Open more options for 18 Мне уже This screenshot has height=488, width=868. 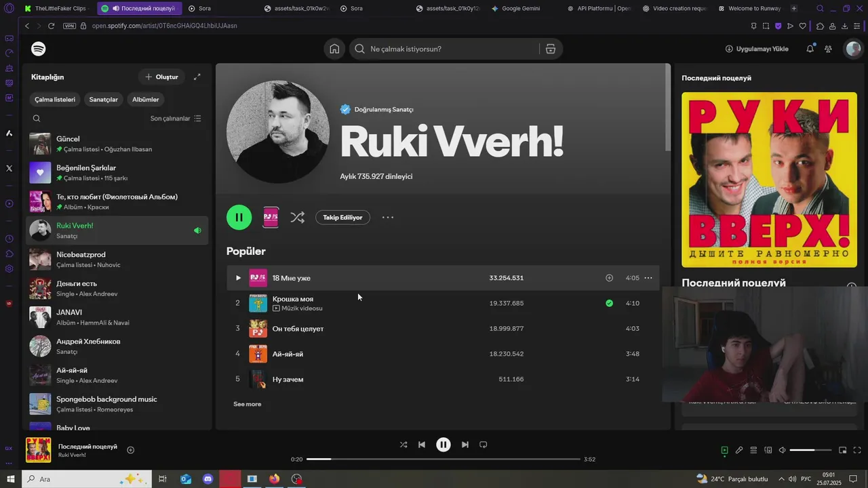(x=648, y=278)
